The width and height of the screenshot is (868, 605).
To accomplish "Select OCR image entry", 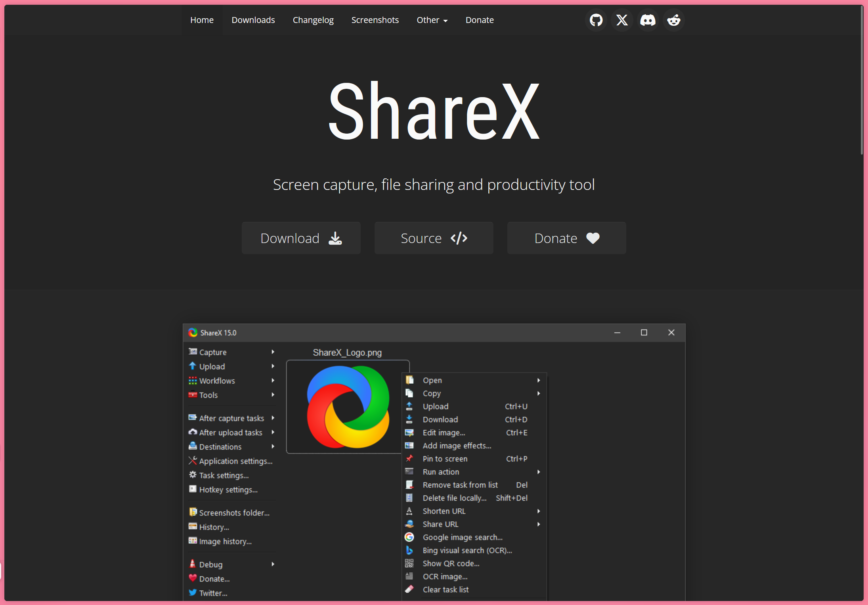I will coord(474,576).
